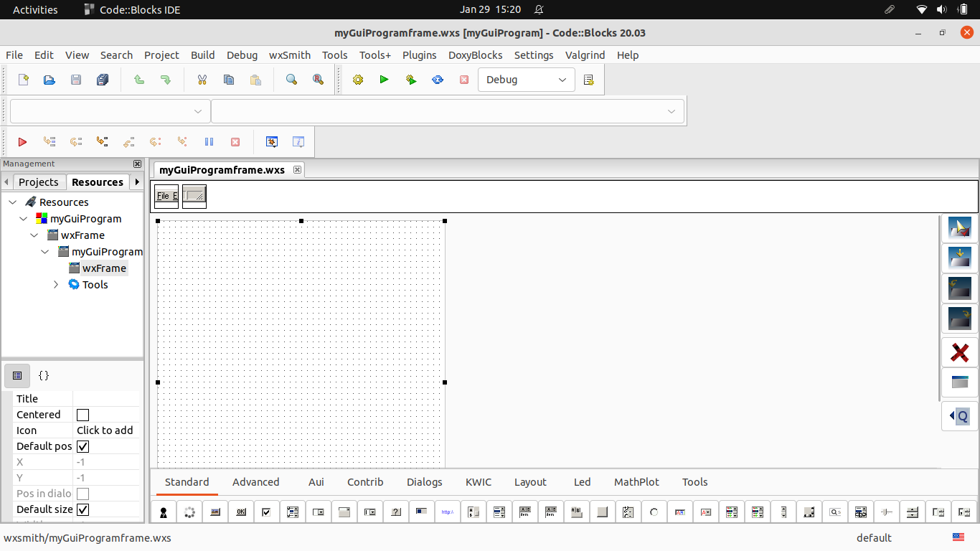Switch to events view with braces button
Image resolution: width=980 pixels, height=551 pixels.
point(44,375)
